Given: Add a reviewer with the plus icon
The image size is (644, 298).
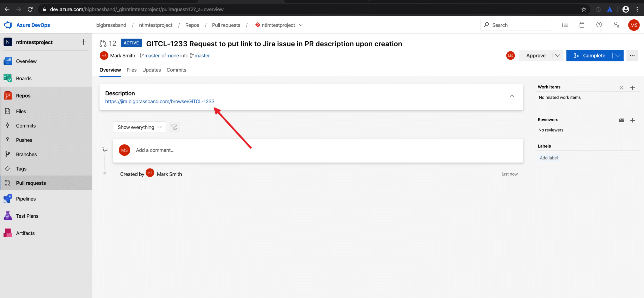Looking at the screenshot, I should [x=632, y=120].
